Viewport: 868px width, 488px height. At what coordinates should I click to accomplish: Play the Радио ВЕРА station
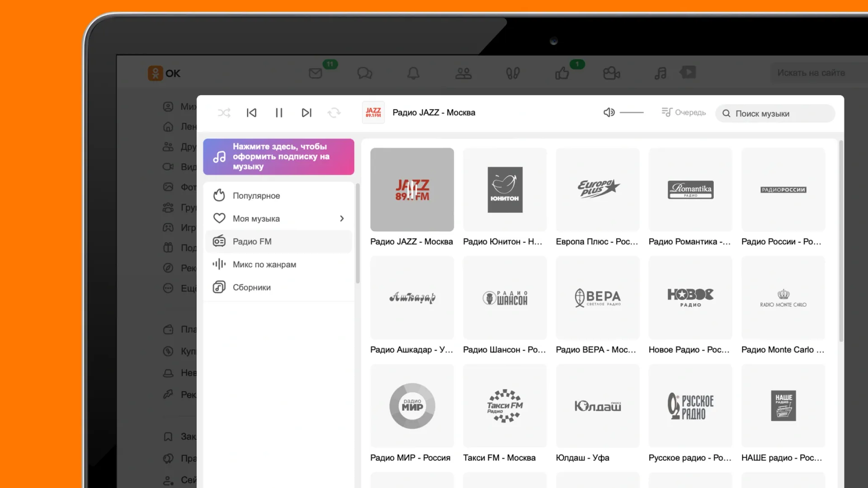[x=598, y=298]
